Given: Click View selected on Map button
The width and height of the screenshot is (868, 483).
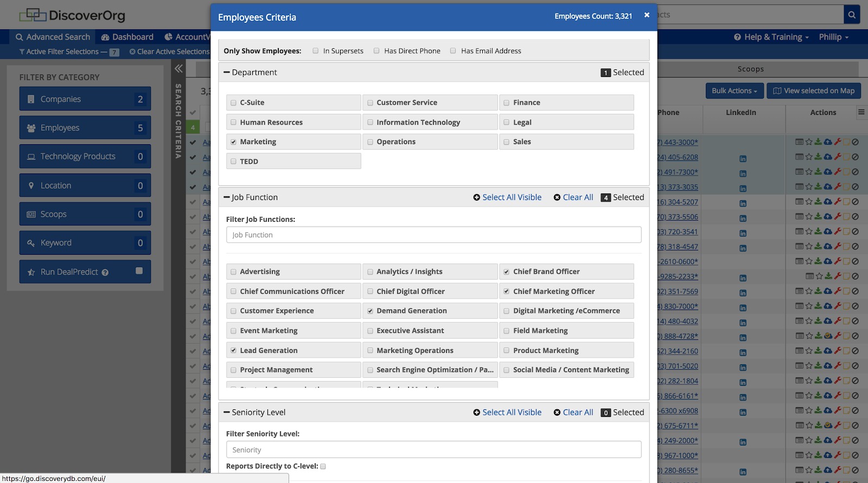Looking at the screenshot, I should (813, 91).
